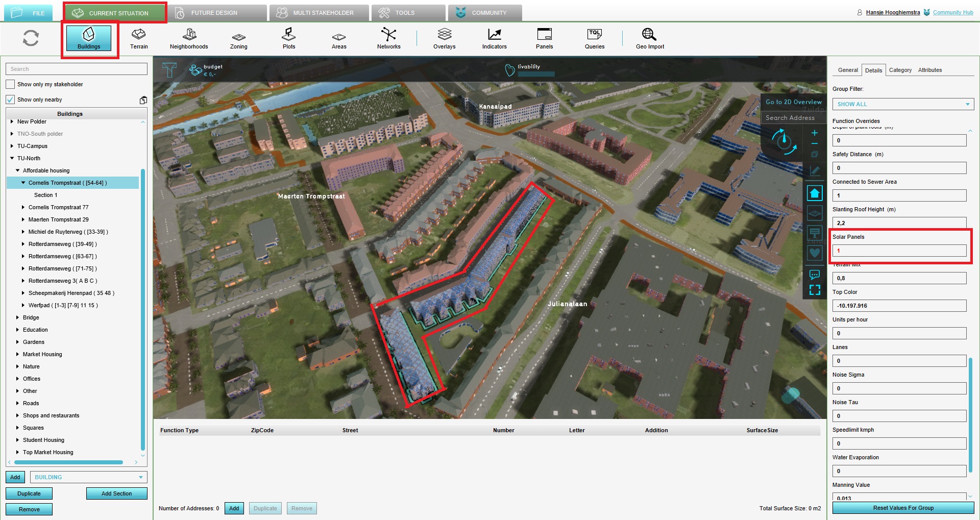Collapse the Affordable housing category
Image resolution: width=980 pixels, height=520 pixels.
pos(18,170)
